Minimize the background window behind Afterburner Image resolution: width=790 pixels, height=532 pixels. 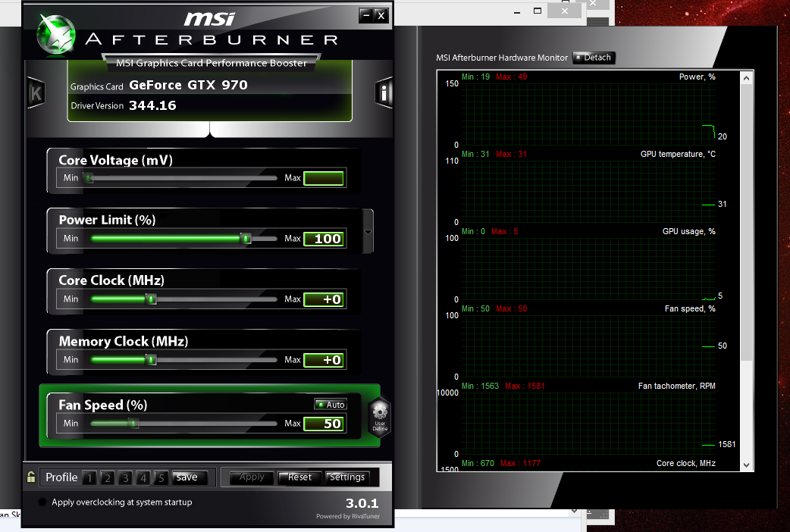tap(517, 11)
